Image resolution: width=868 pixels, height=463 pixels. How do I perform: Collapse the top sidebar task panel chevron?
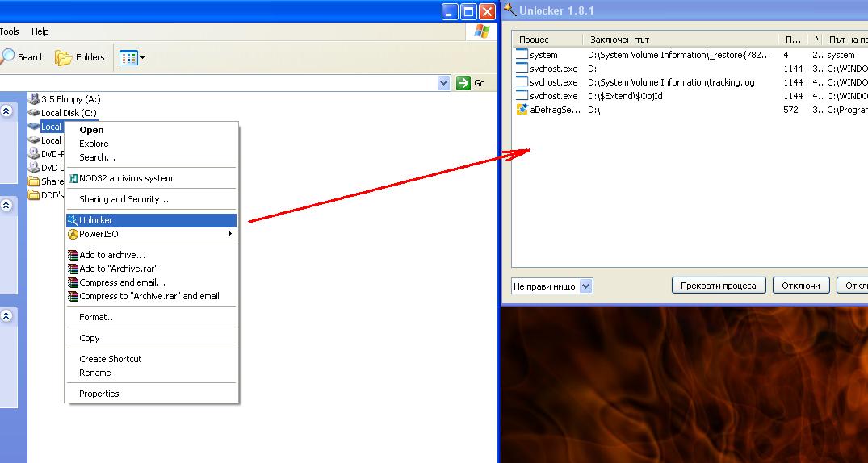6,111
